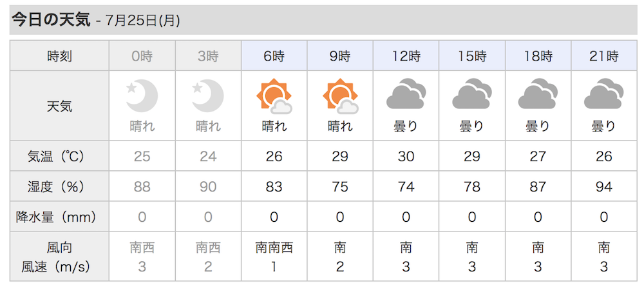Select the cloud icon for 21時

[604, 93]
